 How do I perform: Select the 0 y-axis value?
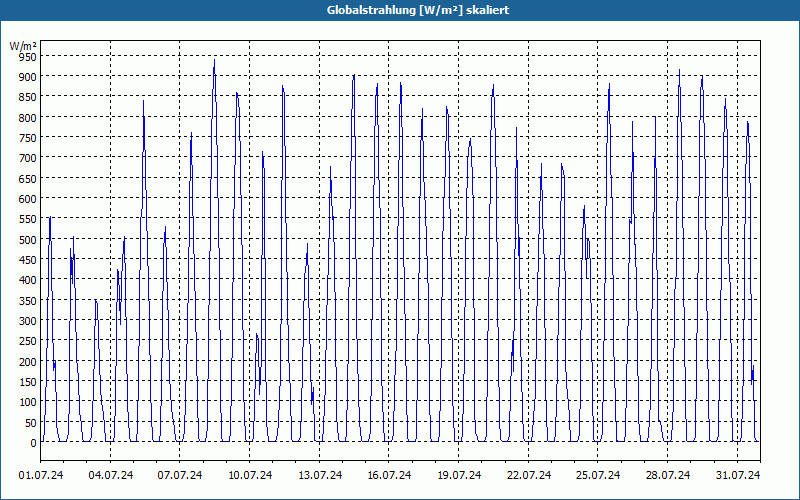click(x=34, y=443)
